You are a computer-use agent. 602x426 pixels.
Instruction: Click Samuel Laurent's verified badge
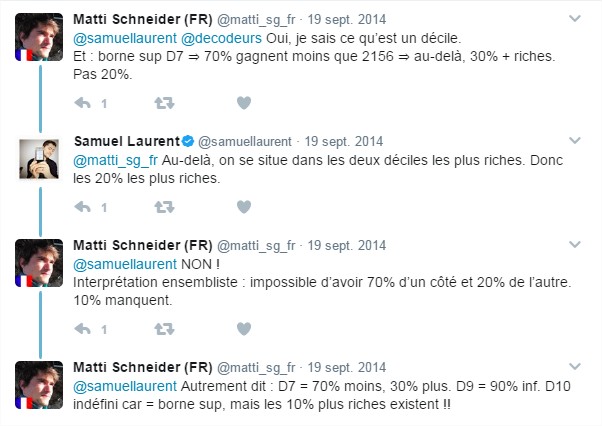point(188,141)
